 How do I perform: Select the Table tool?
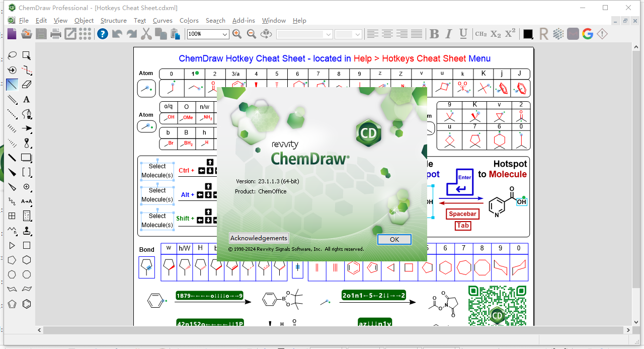click(12, 216)
